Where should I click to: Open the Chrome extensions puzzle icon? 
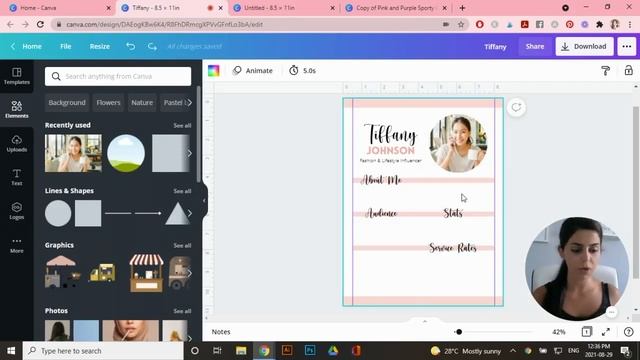[599, 24]
